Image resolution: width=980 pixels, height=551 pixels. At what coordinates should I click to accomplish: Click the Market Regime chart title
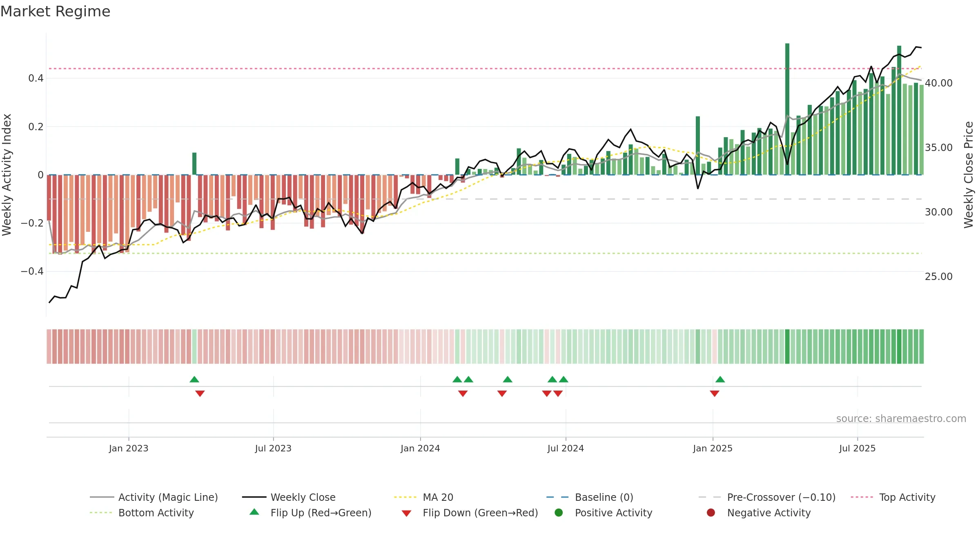coord(55,11)
